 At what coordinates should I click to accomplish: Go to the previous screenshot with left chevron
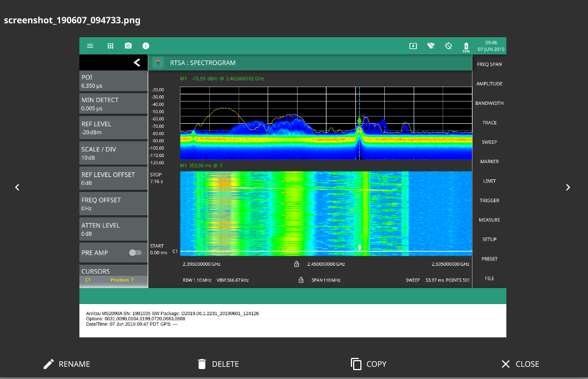click(x=17, y=188)
